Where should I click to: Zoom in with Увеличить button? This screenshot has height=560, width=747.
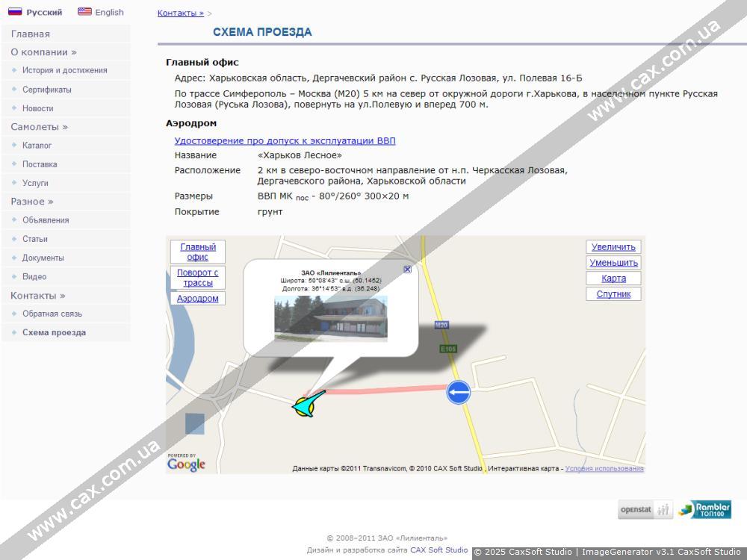click(x=613, y=247)
